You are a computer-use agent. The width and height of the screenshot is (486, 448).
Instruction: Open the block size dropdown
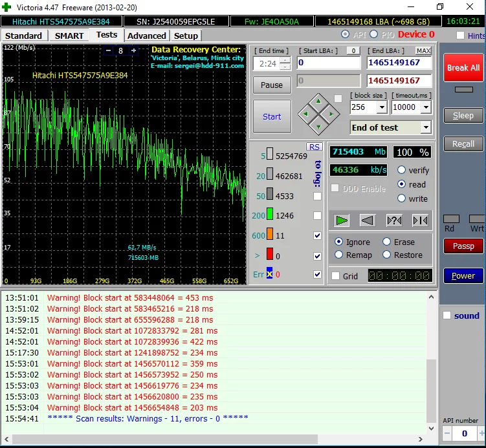(381, 107)
